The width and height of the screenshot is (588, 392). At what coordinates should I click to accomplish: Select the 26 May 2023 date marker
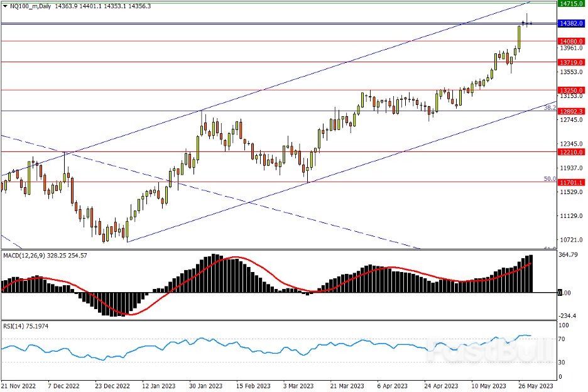point(537,385)
